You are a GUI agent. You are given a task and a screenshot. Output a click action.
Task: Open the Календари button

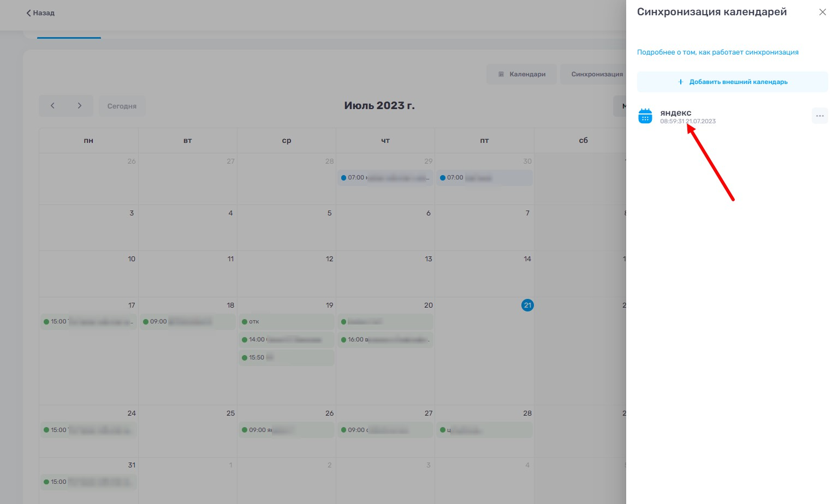point(521,74)
